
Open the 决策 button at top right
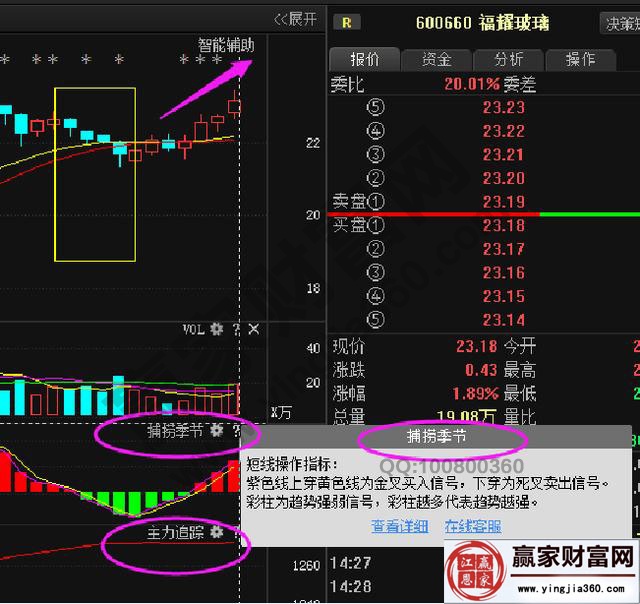620,24
